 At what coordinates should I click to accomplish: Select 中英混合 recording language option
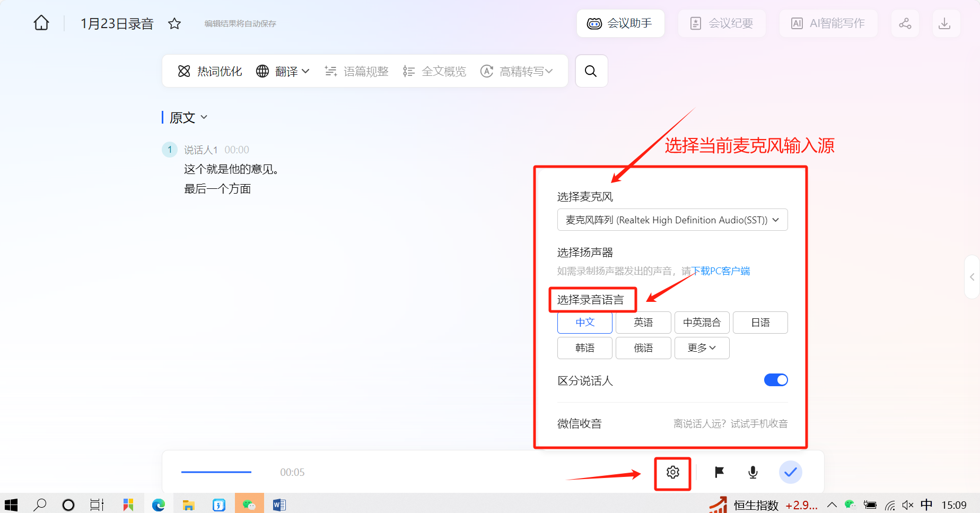click(x=702, y=322)
